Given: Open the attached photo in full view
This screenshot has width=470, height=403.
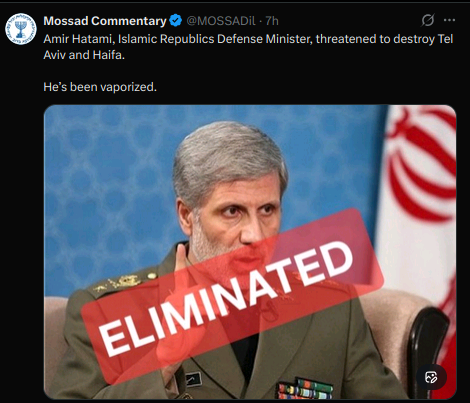Looking at the screenshot, I should tap(250, 252).
